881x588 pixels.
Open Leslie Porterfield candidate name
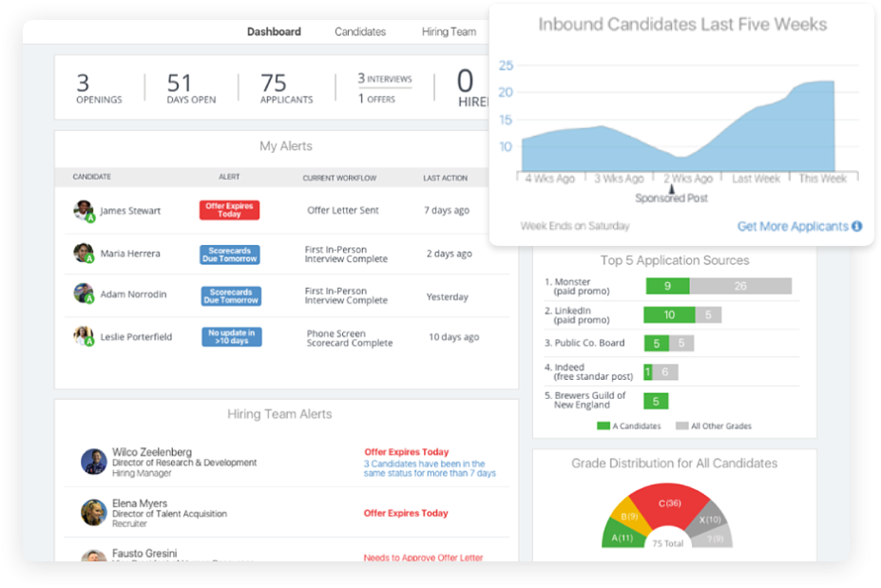136,337
